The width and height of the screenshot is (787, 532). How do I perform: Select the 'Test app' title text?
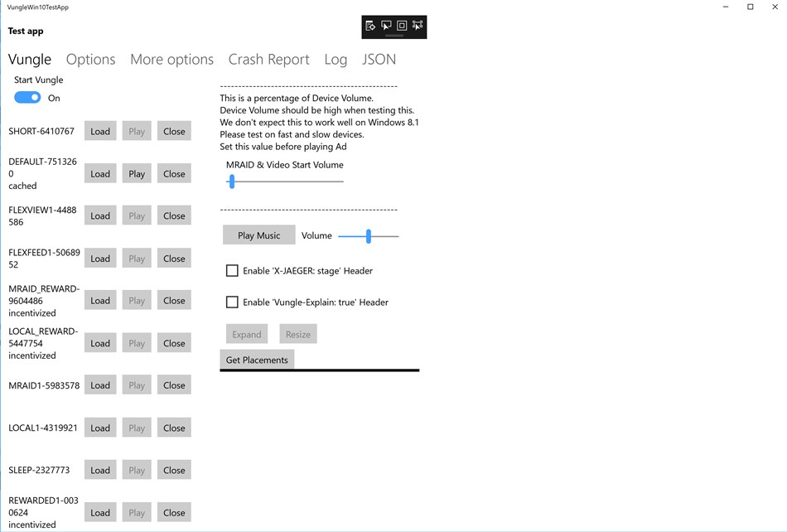(26, 31)
